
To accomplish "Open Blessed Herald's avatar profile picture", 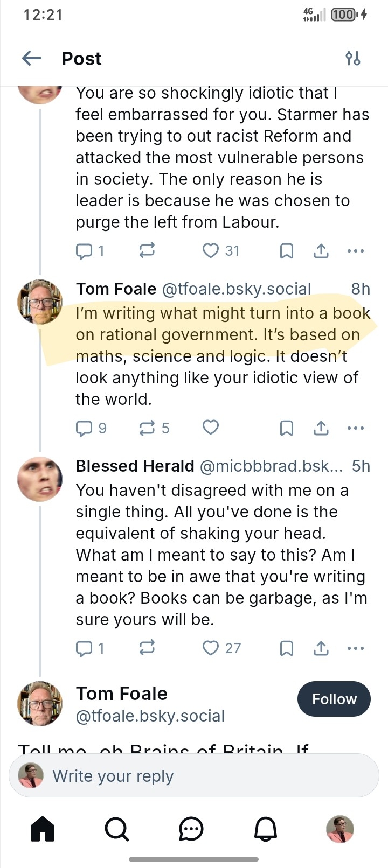I will click(40, 479).
